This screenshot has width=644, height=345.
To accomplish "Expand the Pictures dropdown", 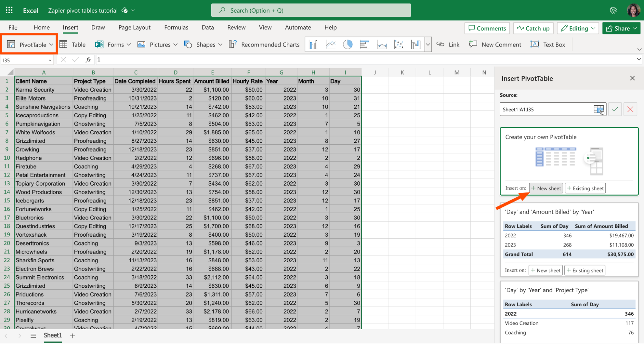I will (x=176, y=44).
